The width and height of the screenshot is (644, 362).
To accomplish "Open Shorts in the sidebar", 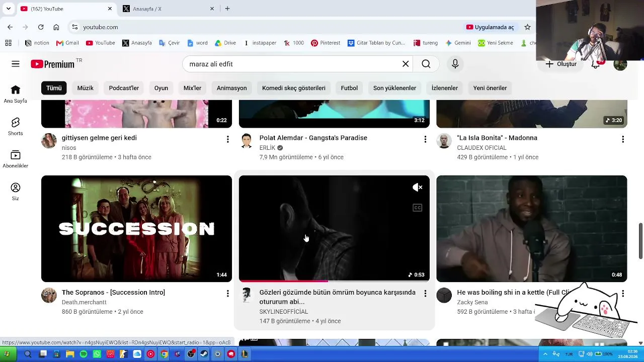I will pos(16,127).
